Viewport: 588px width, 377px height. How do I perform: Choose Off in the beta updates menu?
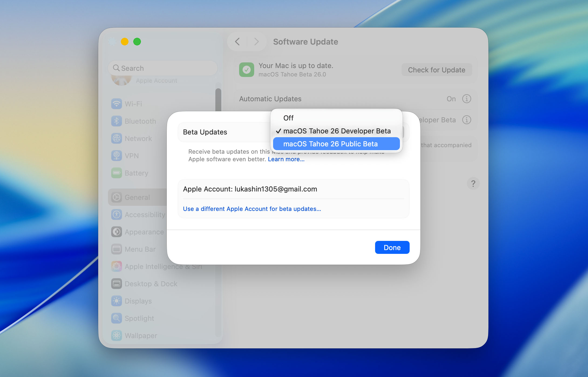point(337,118)
